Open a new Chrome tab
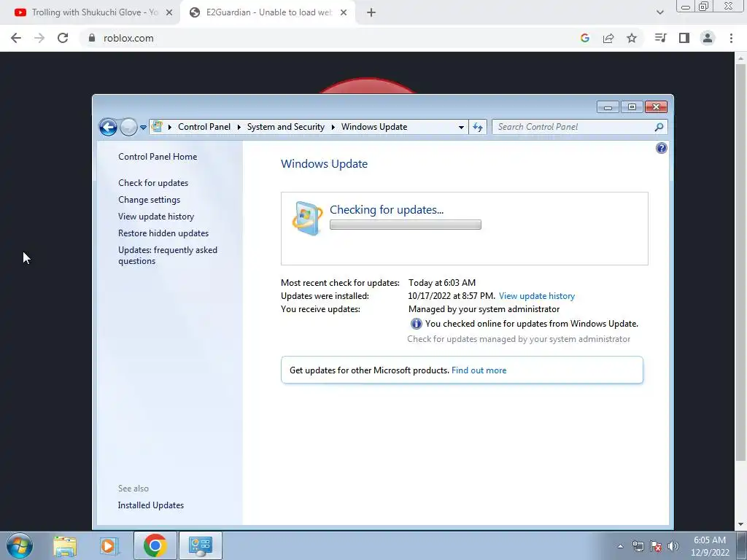 tap(371, 12)
